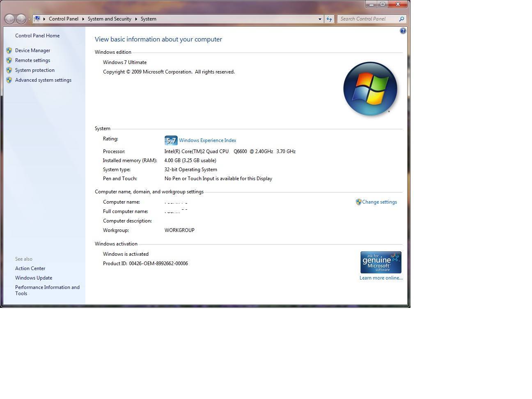Click shield icon beside Advanced system settings
Image resolution: width=532 pixels, height=399 pixels.
pos(9,80)
